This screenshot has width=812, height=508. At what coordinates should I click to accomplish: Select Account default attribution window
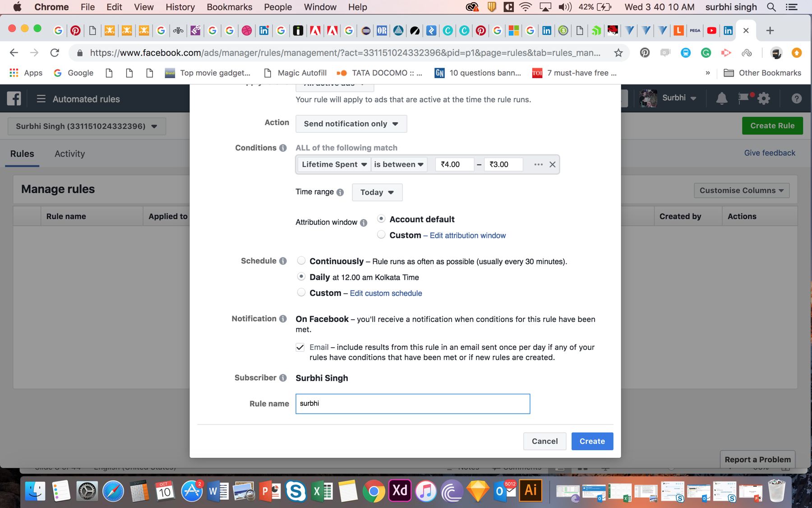coord(381,219)
